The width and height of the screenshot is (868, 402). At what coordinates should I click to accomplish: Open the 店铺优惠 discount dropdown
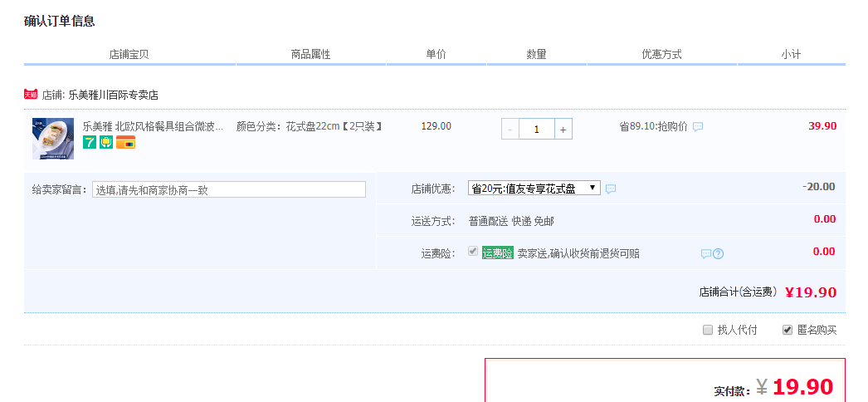[x=534, y=189]
